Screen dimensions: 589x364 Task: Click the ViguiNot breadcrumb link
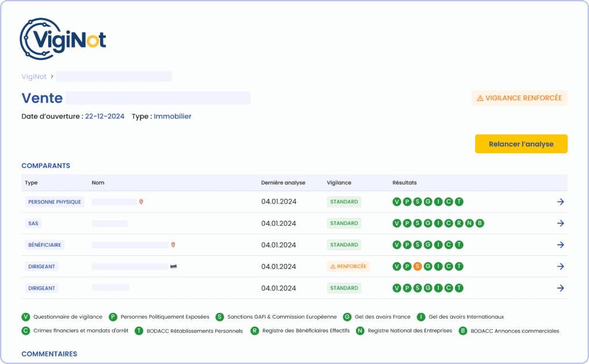(34, 76)
